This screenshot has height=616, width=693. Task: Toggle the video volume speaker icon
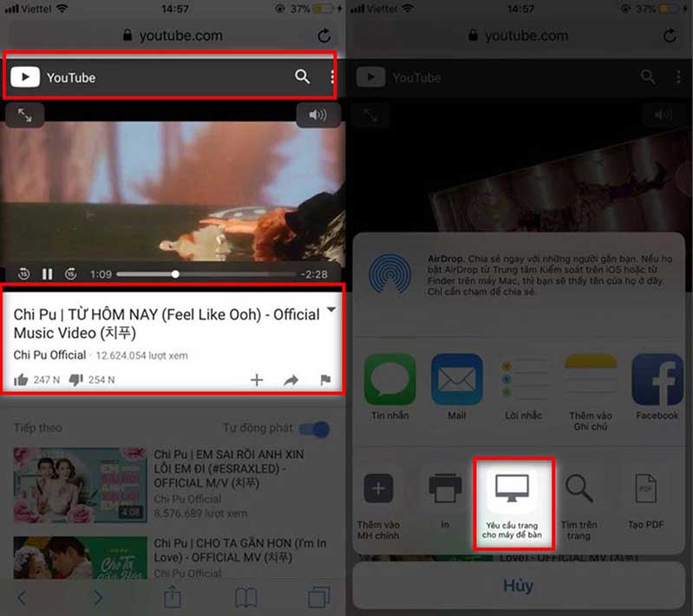point(317,115)
